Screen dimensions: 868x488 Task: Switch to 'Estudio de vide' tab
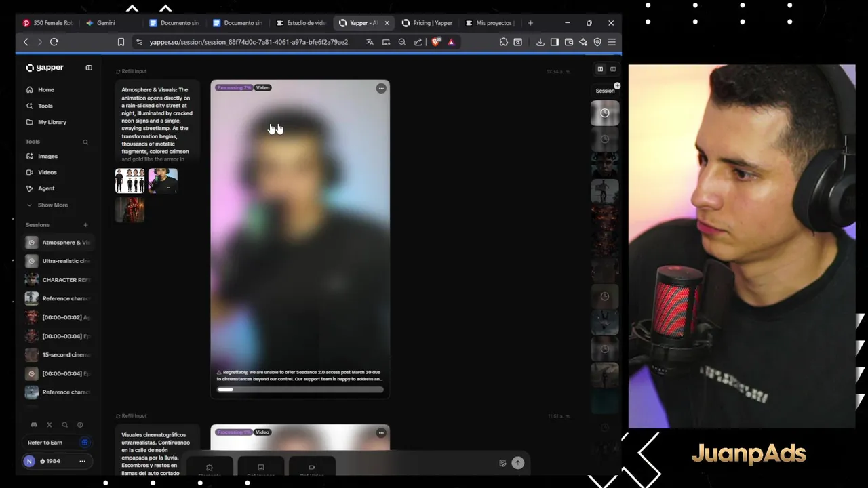coord(302,23)
